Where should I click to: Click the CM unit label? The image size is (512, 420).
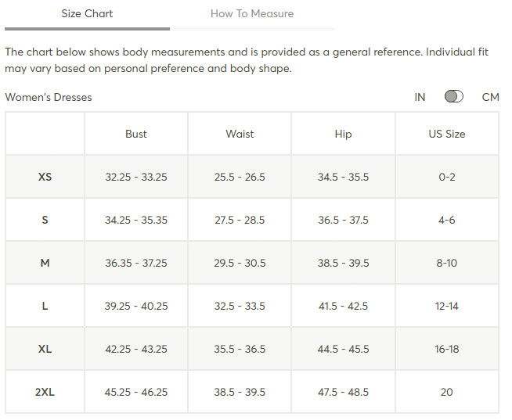pyautogui.click(x=490, y=97)
